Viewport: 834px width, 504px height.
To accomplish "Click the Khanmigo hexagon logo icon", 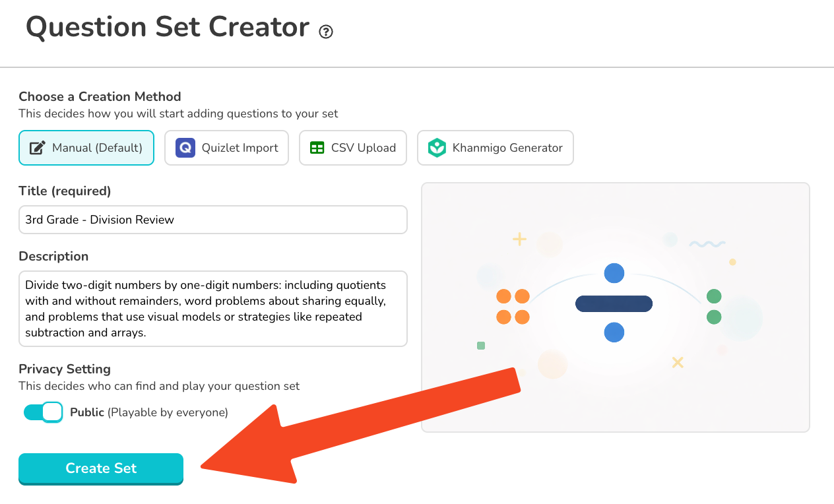I will [x=437, y=148].
